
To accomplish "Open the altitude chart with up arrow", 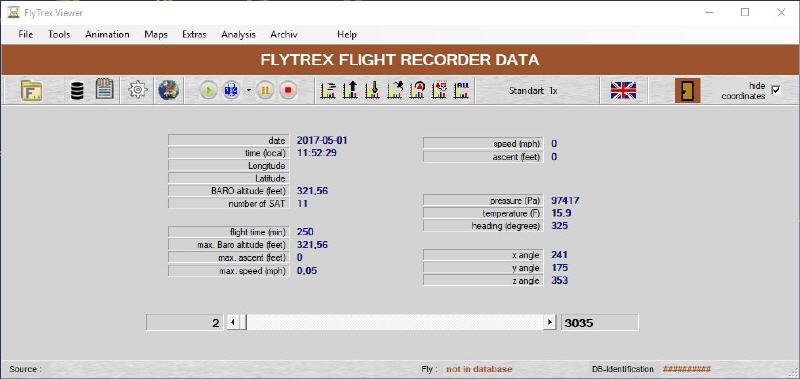I will [x=351, y=90].
